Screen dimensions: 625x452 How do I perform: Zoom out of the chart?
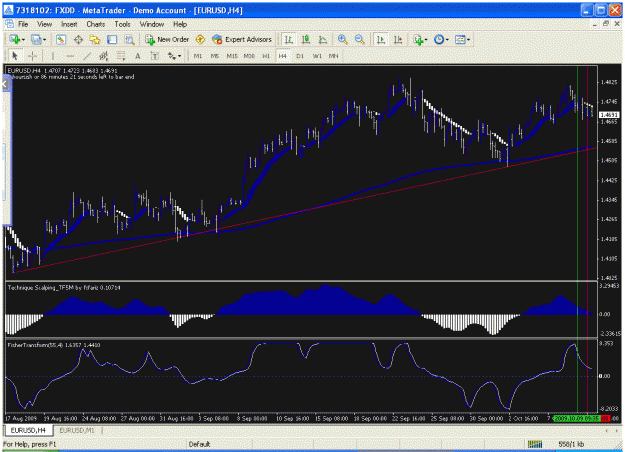point(360,39)
